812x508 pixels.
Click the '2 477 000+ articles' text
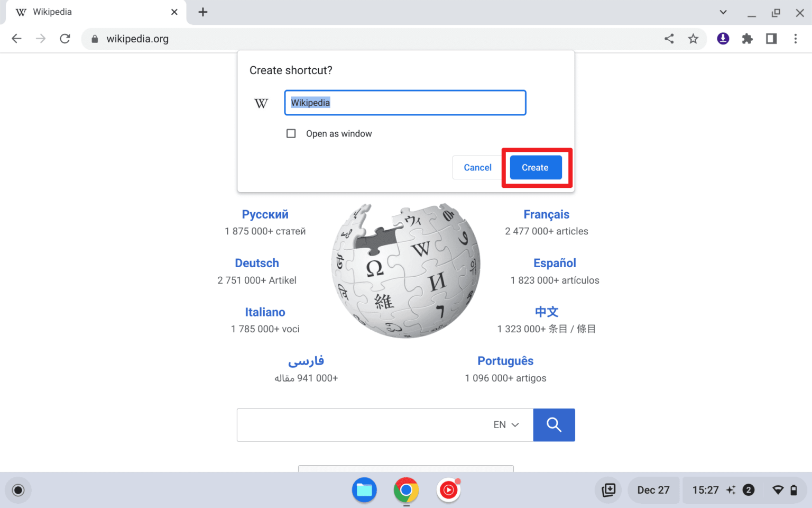(547, 231)
